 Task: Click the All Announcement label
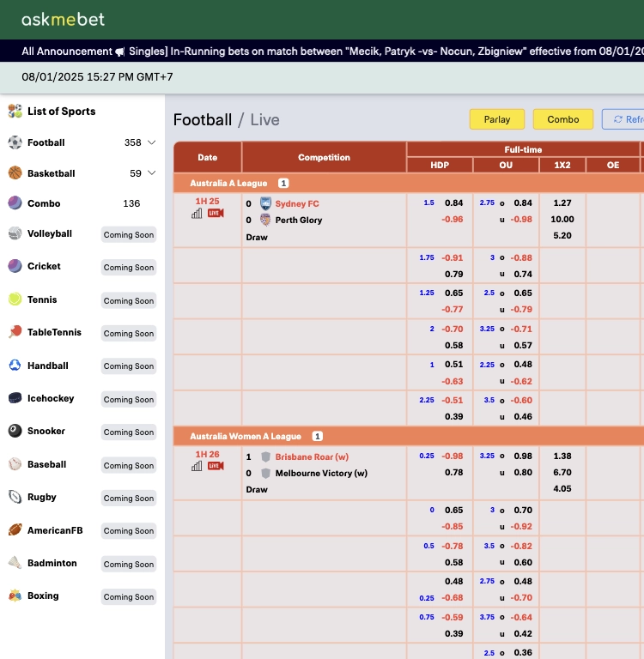coord(67,51)
